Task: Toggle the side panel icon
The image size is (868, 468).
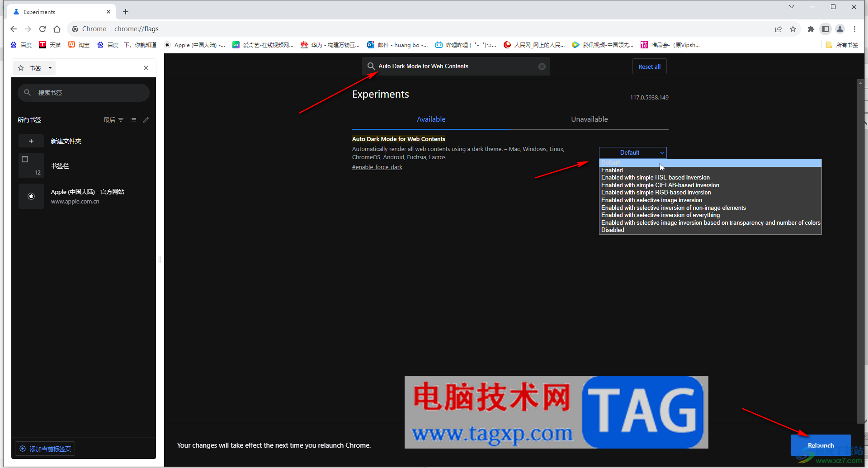Action: tap(826, 29)
